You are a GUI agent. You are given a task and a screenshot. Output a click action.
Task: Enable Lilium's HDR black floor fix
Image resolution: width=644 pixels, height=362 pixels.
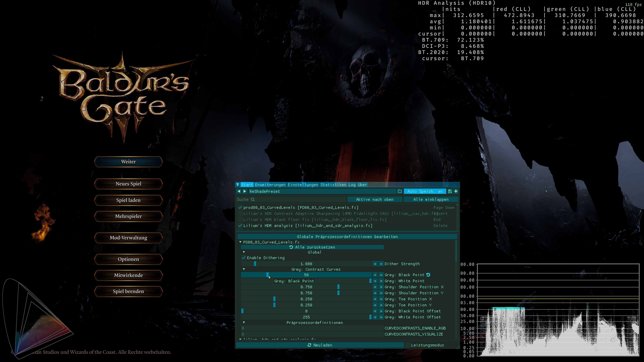tap(240, 220)
